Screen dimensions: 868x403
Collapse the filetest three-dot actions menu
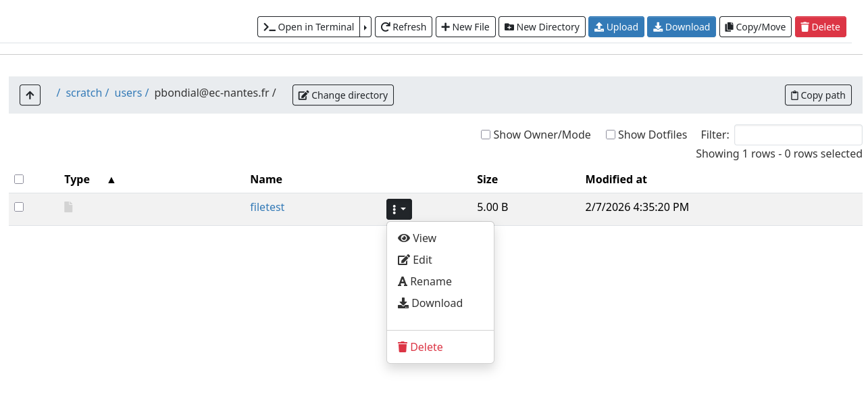(399, 210)
